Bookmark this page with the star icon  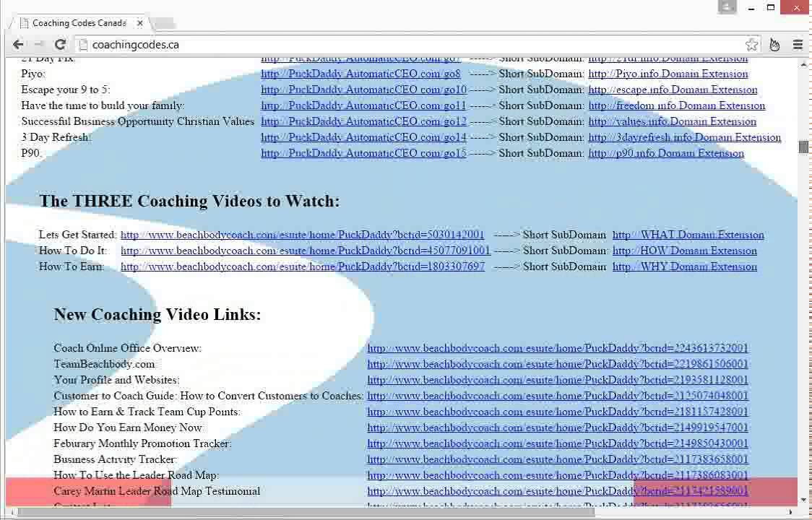(751, 45)
